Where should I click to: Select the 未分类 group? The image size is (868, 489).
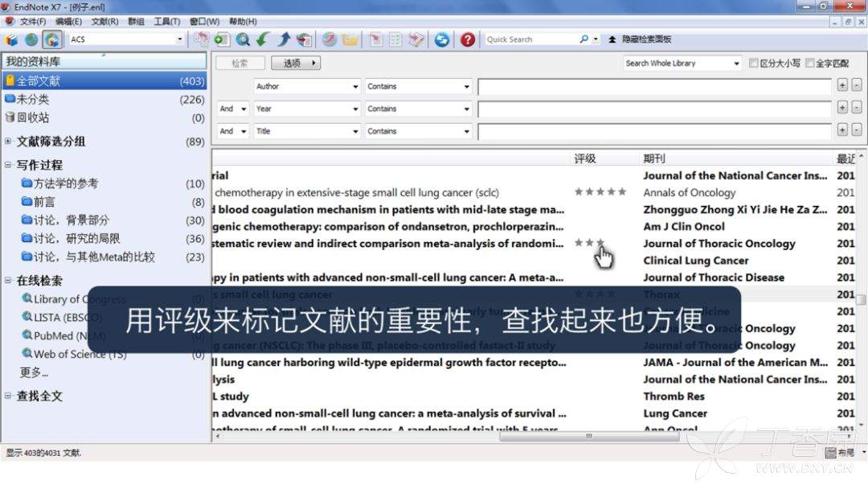104,99
